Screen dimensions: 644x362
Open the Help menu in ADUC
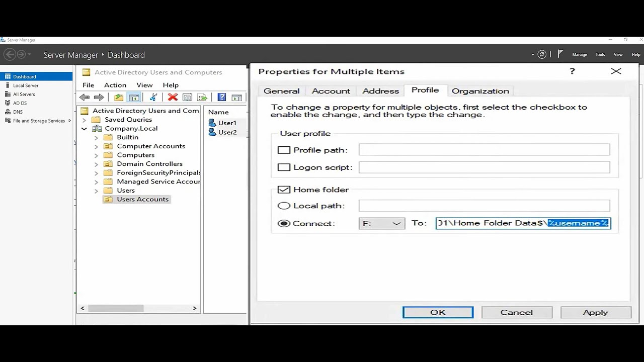pyautogui.click(x=171, y=85)
